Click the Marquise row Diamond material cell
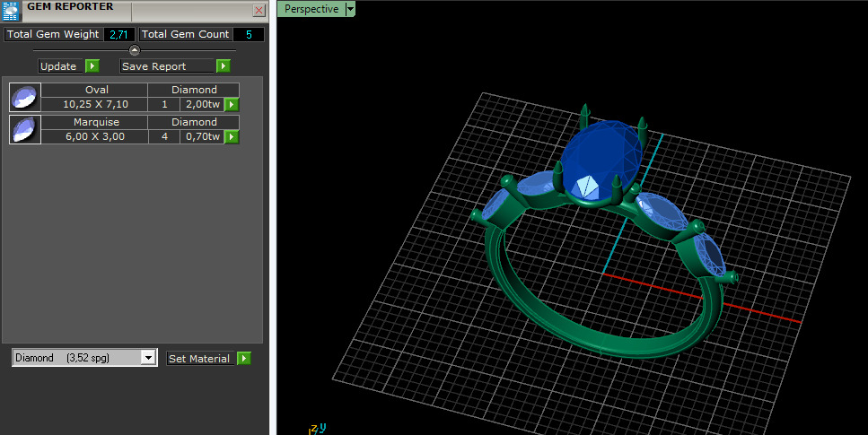 [x=194, y=122]
